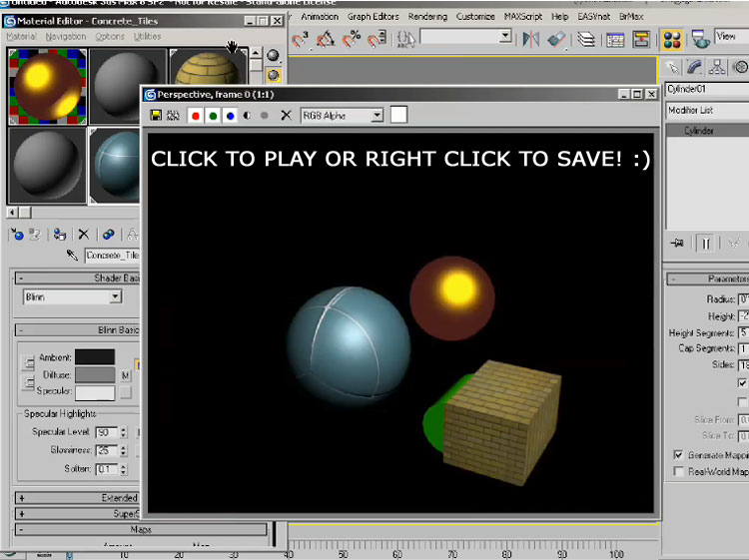The width and height of the screenshot is (749, 560).
Task: Toggle the blue channel display
Action: pyautogui.click(x=230, y=116)
